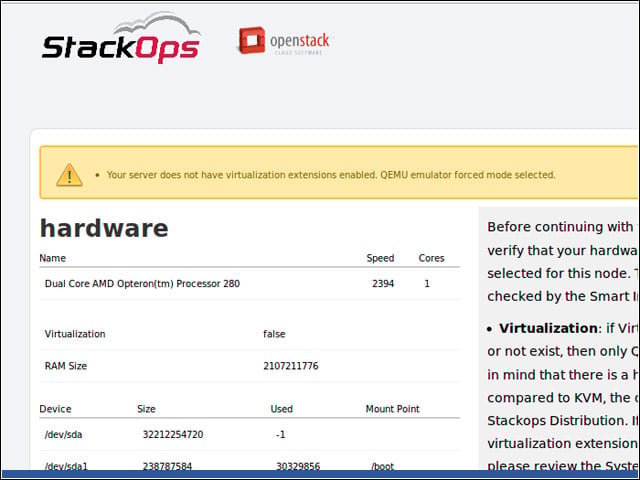640x480 pixels.
Task: Click the 'Cores' column header
Action: (431, 258)
